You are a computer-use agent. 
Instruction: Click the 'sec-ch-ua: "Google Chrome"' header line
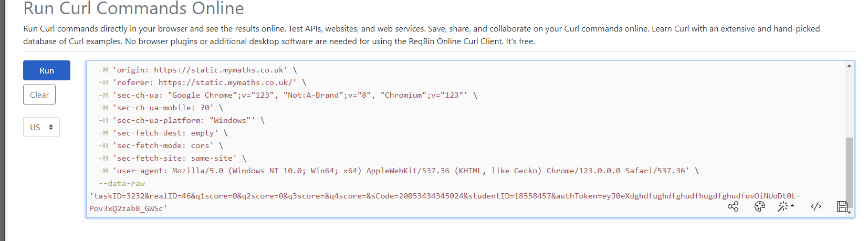pyautogui.click(x=288, y=95)
